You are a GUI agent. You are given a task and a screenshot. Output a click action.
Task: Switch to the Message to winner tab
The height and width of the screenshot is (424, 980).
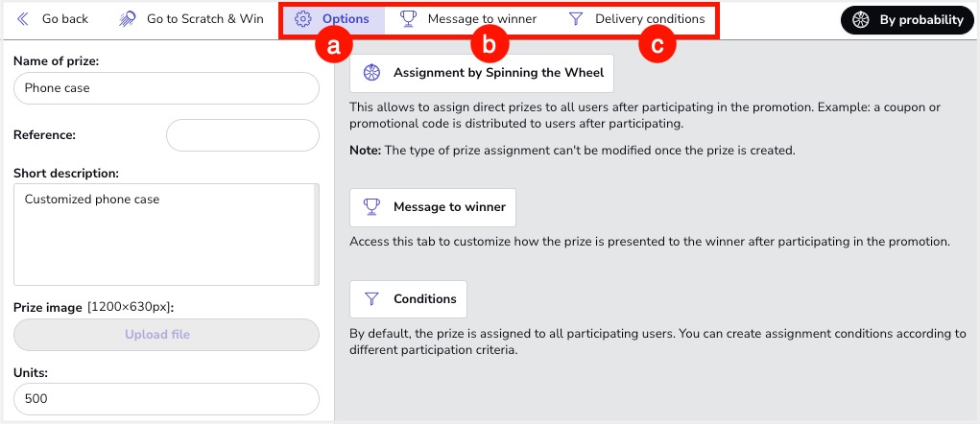point(482,19)
